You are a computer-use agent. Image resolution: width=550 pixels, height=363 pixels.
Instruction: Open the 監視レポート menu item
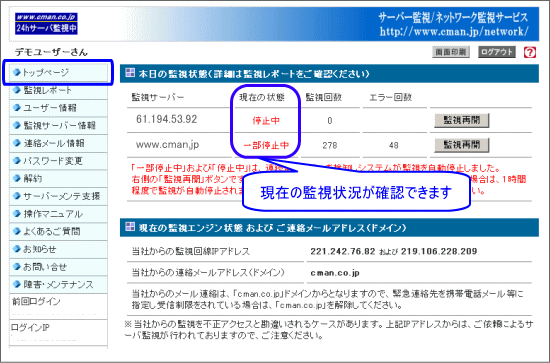[x=58, y=90]
